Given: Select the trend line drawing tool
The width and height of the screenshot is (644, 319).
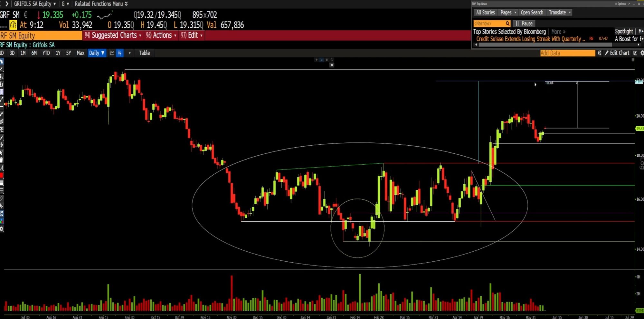Looking at the screenshot, I should click(x=2, y=69).
